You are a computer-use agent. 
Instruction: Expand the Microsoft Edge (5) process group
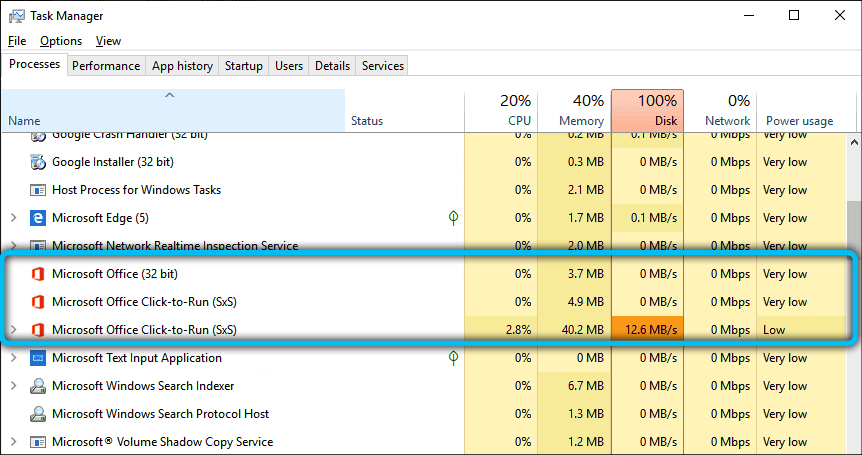[x=13, y=218]
